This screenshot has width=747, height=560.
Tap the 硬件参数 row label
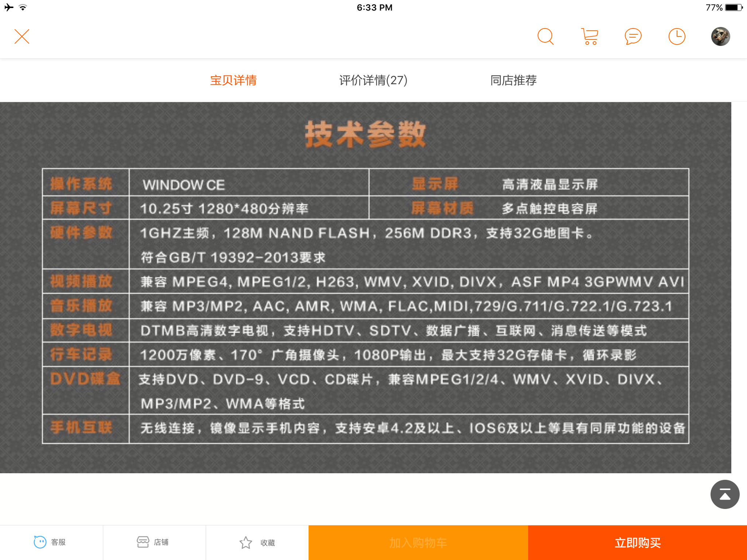(81, 232)
